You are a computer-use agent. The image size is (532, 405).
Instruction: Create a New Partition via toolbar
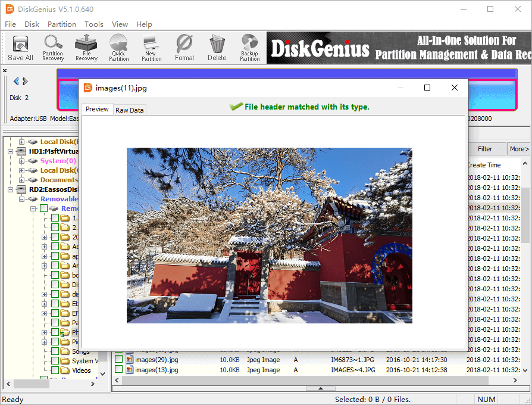pos(151,48)
